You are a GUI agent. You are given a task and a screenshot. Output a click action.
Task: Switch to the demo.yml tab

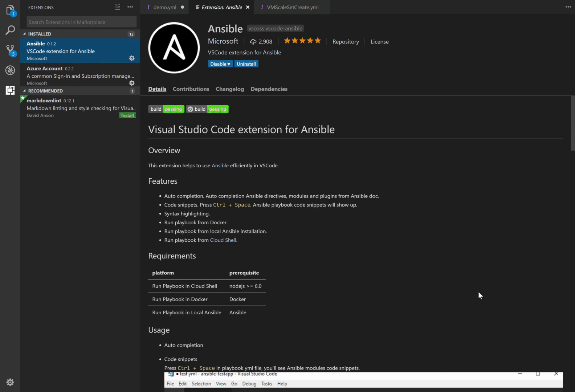pos(165,7)
